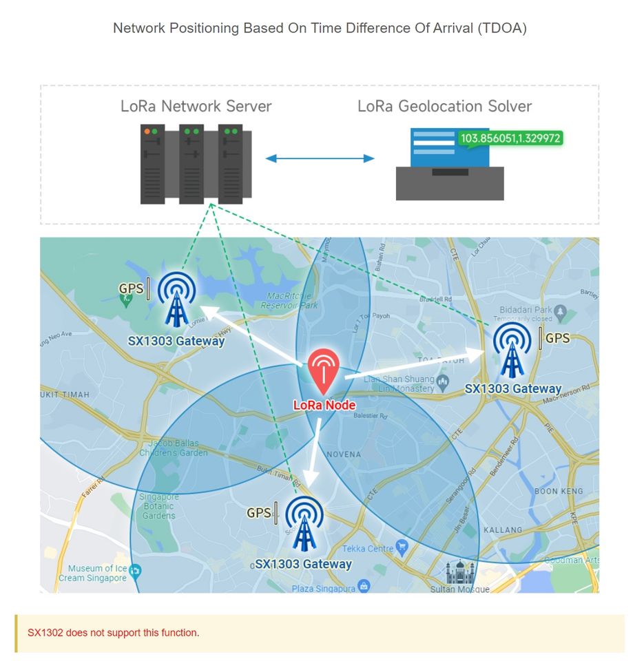The width and height of the screenshot is (644, 661).
Task: Click 'SX1302 does not support this function' note
Action: tap(114, 633)
